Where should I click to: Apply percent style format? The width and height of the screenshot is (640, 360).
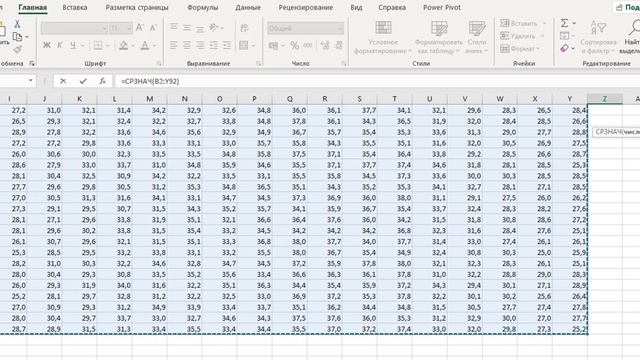coord(295,45)
